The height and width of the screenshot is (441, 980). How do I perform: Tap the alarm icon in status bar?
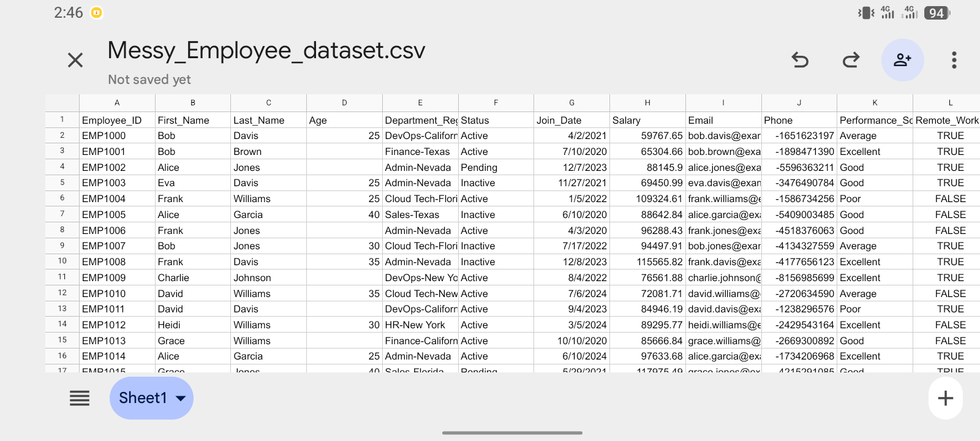(x=96, y=12)
